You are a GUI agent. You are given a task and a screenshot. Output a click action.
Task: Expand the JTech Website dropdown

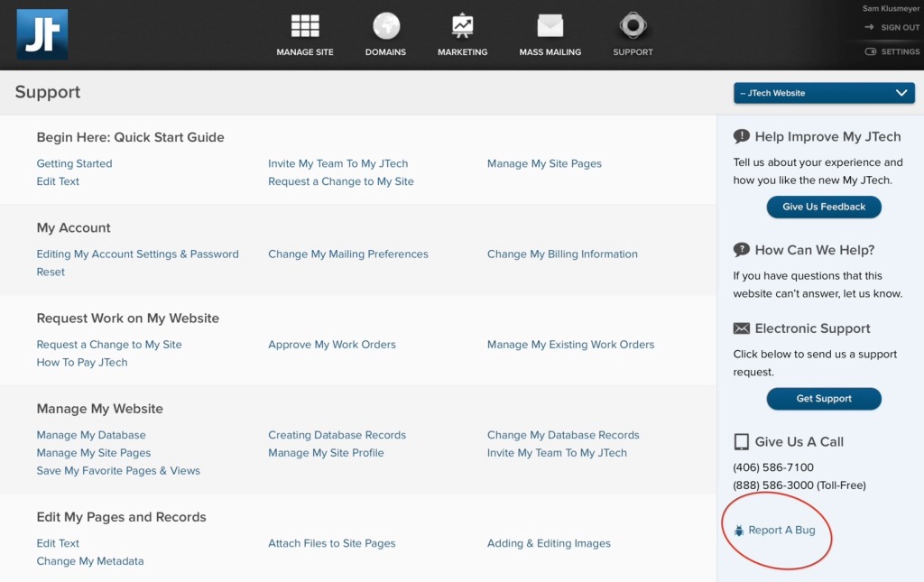click(824, 93)
